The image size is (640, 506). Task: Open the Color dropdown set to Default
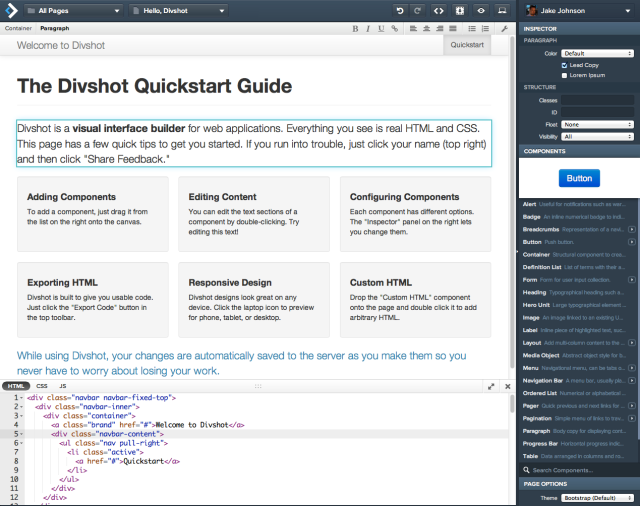[598, 53]
